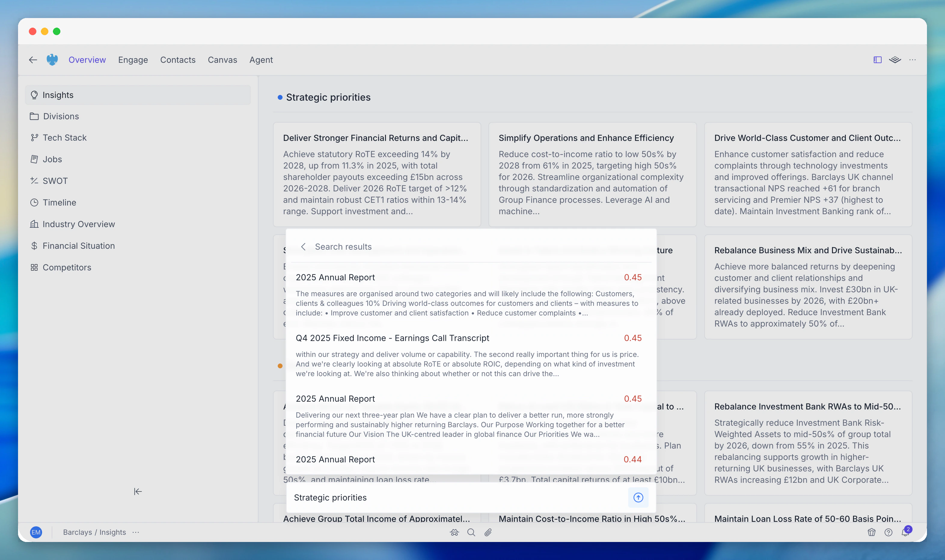945x560 pixels.
Task: Open Competitors in the sidebar
Action: coord(138,267)
